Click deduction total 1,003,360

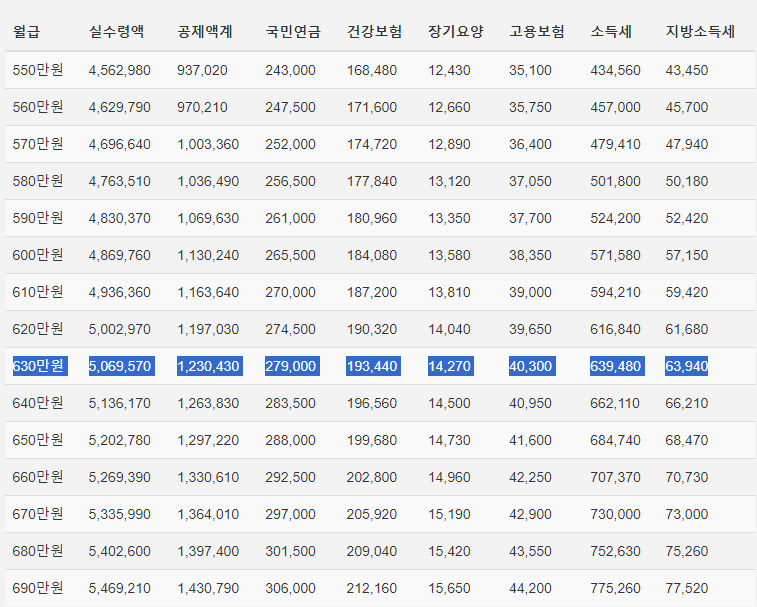coord(208,144)
